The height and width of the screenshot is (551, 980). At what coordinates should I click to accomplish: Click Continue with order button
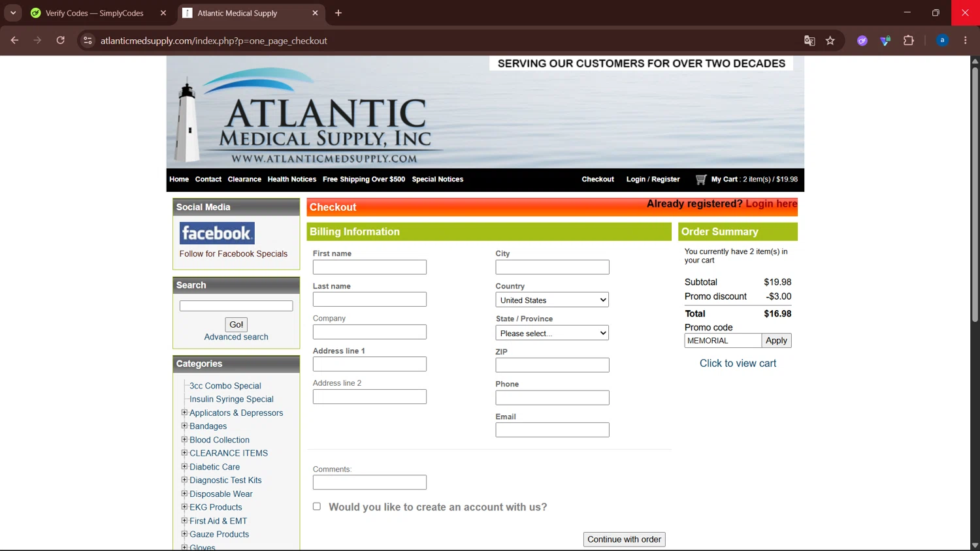point(625,539)
